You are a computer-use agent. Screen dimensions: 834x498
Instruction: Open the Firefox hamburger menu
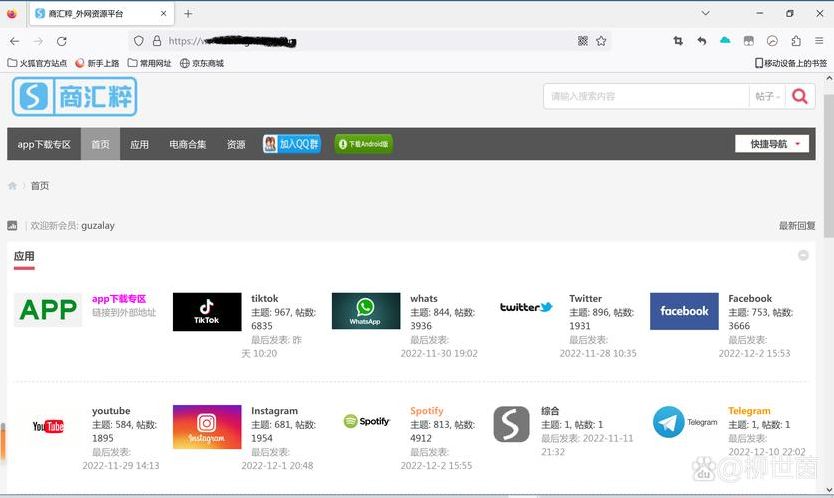coord(819,41)
